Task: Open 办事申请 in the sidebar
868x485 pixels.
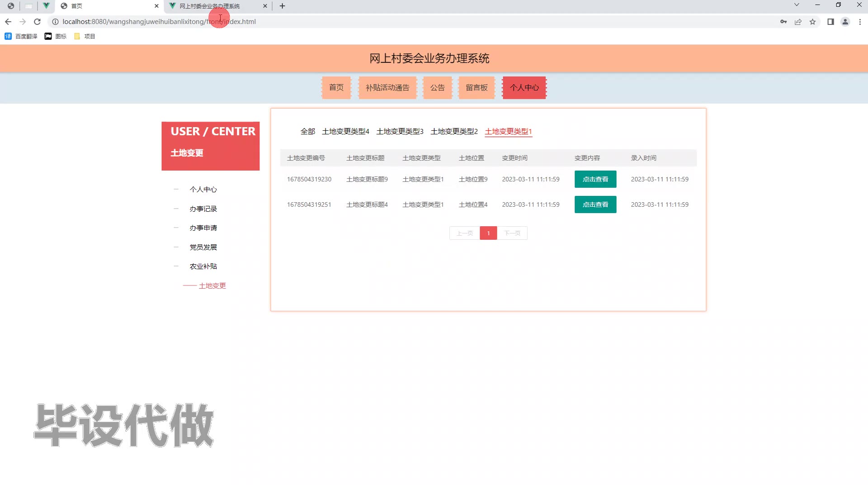Action: pyautogui.click(x=203, y=228)
